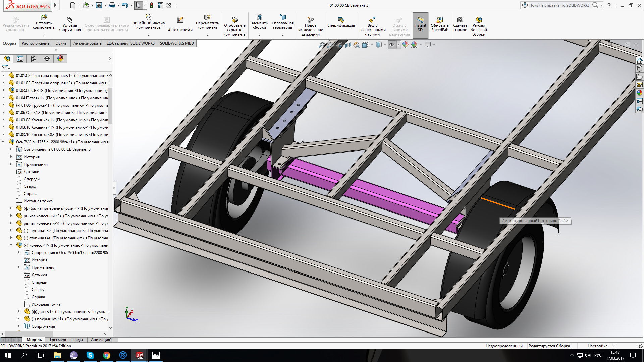Screen dimensions: 644x362
Task: Click the Section View icon
Action: click(x=348, y=45)
